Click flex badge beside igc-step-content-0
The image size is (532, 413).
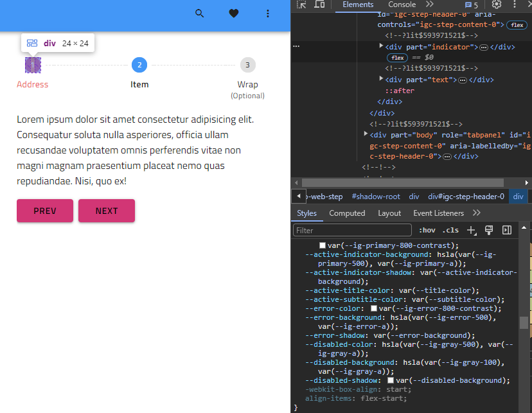[x=517, y=25]
